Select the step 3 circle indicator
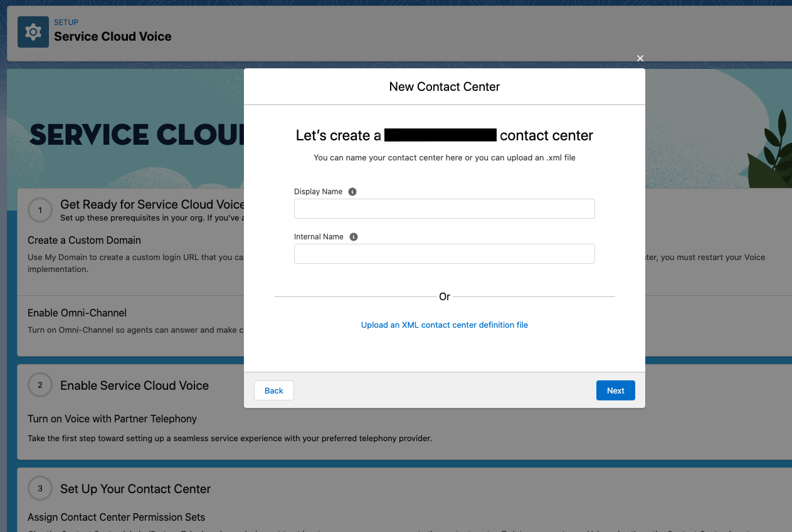Image resolution: width=792 pixels, height=532 pixels. coord(40,489)
